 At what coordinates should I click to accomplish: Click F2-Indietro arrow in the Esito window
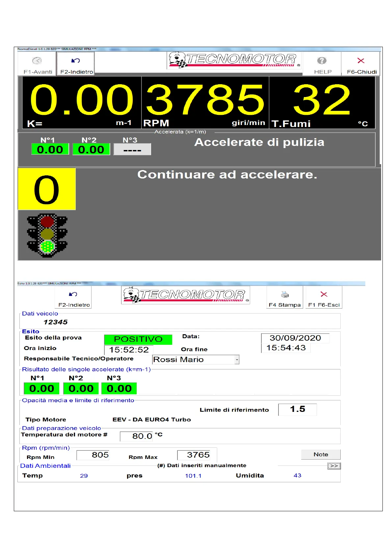tap(73, 294)
